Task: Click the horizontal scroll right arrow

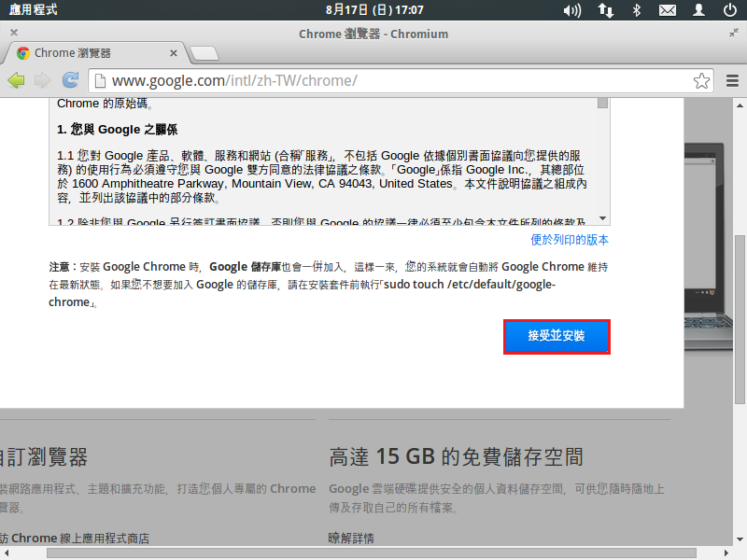Action: tap(726, 553)
